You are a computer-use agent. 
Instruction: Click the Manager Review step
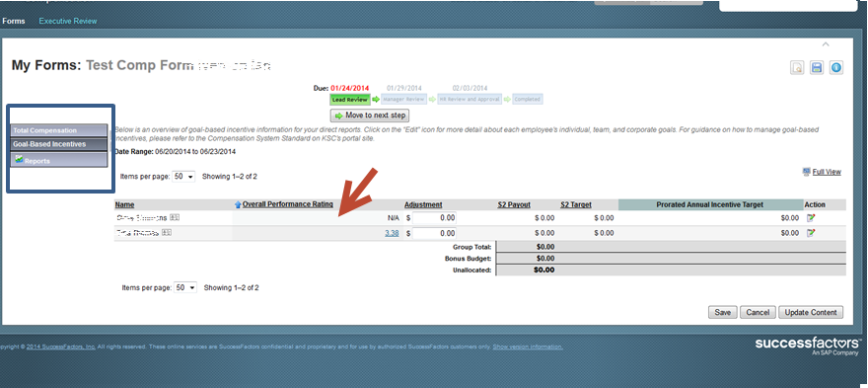(x=404, y=99)
